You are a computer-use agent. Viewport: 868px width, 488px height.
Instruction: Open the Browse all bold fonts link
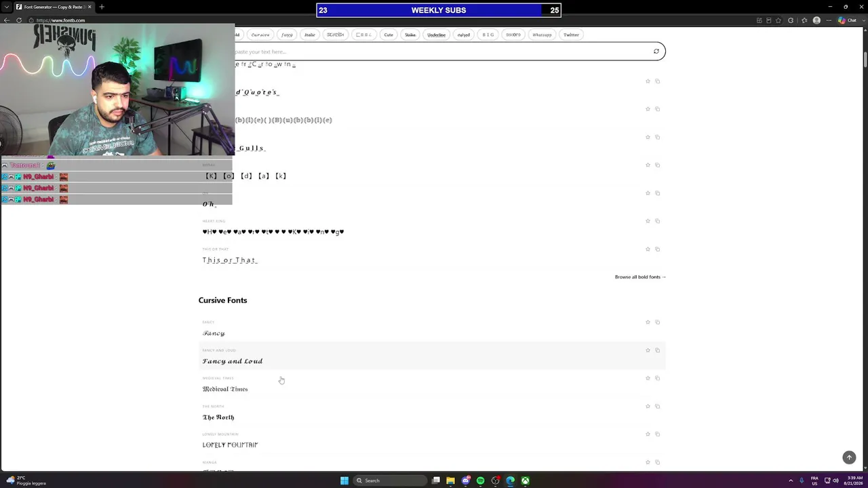640,277
